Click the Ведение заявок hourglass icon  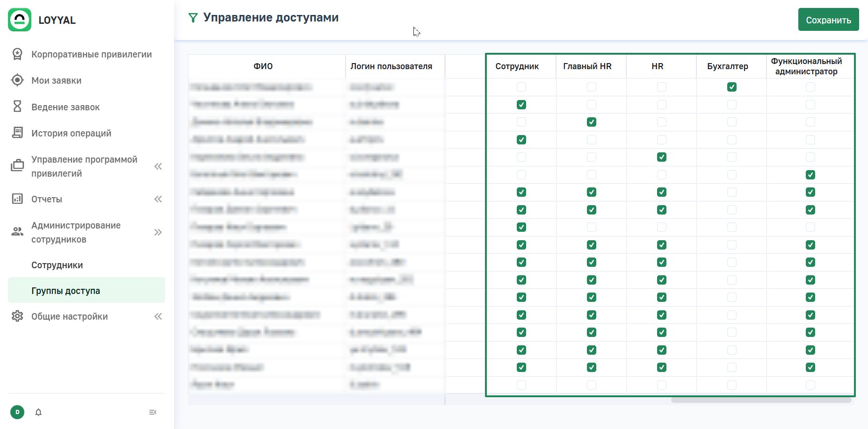pyautogui.click(x=17, y=107)
